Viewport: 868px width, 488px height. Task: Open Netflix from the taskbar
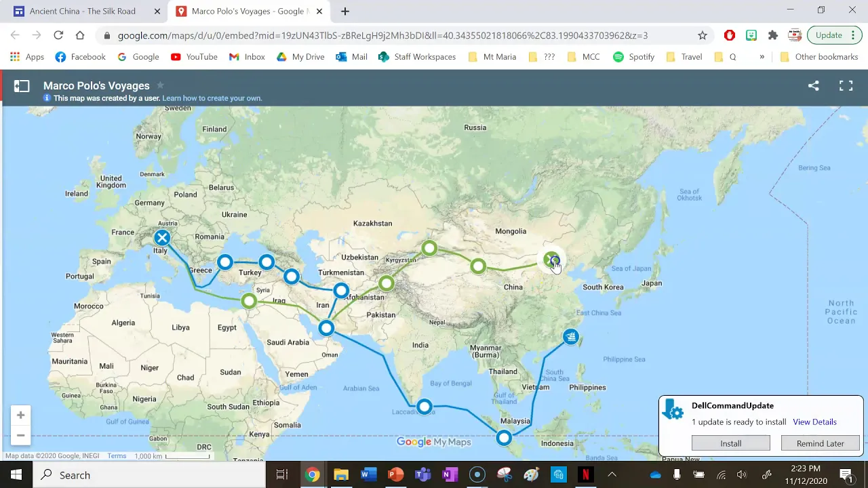585,474
